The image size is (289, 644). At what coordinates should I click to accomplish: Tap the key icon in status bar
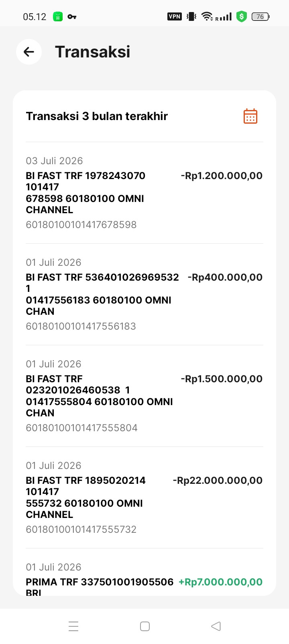click(72, 17)
